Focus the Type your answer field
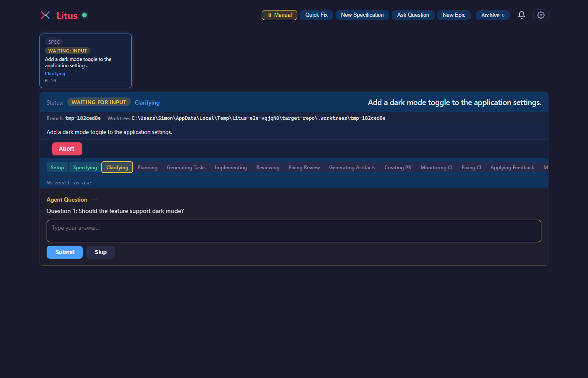 click(x=294, y=231)
